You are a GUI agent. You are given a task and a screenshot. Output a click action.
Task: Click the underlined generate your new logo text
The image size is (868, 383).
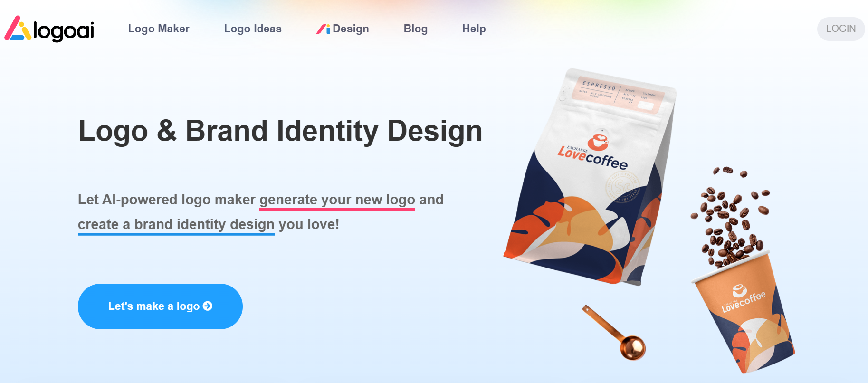337,200
